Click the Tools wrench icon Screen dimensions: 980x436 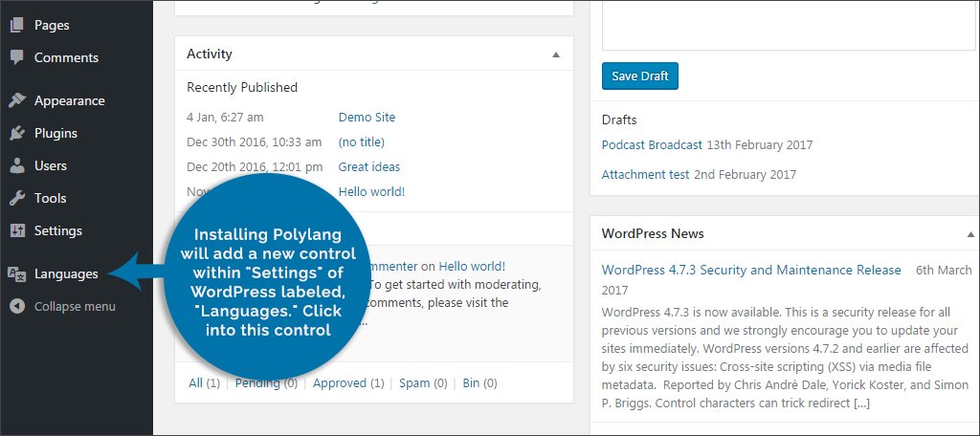(x=17, y=198)
